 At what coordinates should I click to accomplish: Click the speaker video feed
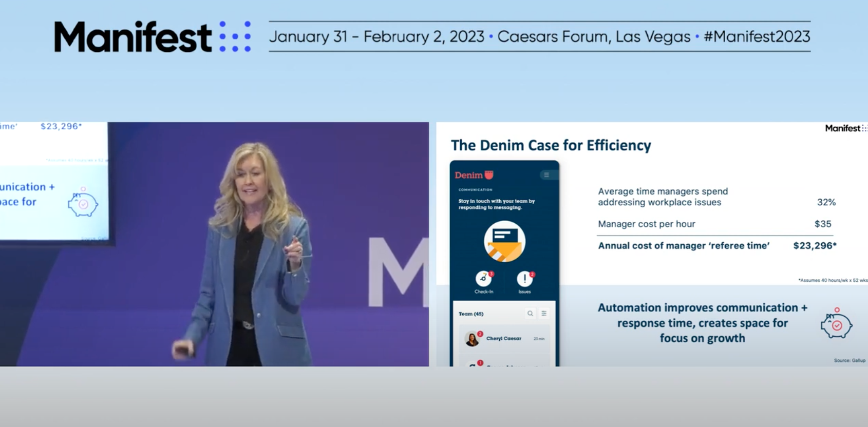point(214,244)
